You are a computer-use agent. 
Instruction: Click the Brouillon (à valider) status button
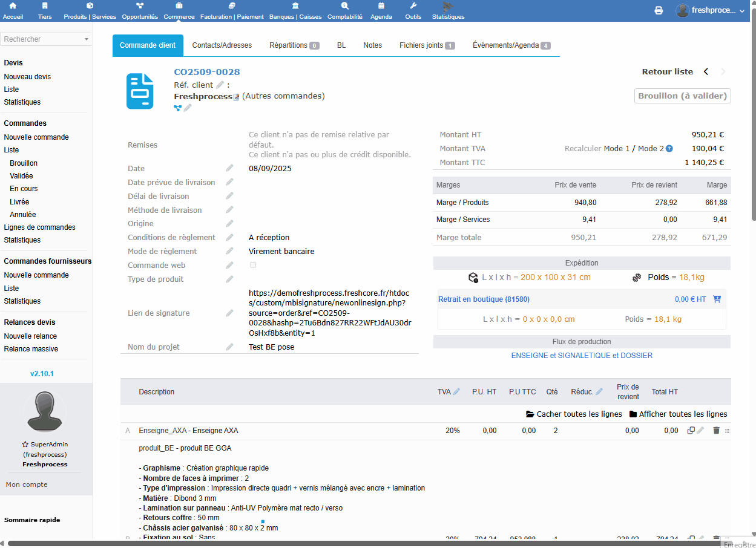682,96
